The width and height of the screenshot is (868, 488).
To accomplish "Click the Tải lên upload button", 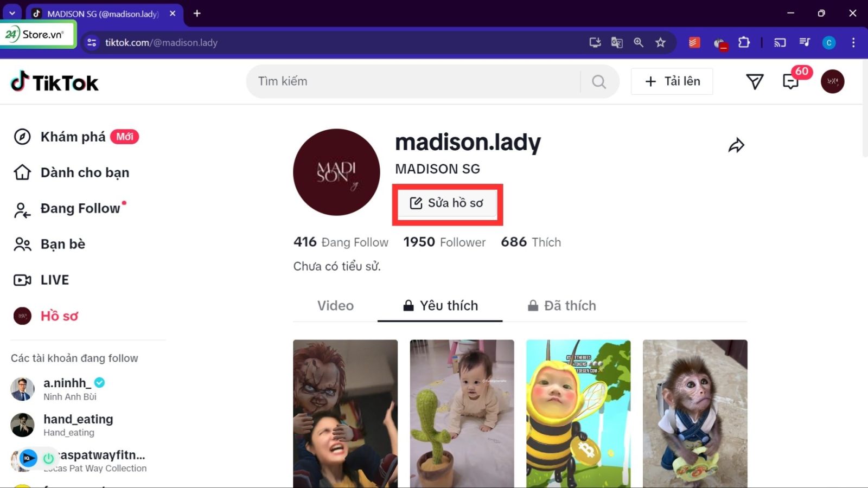I will [672, 81].
